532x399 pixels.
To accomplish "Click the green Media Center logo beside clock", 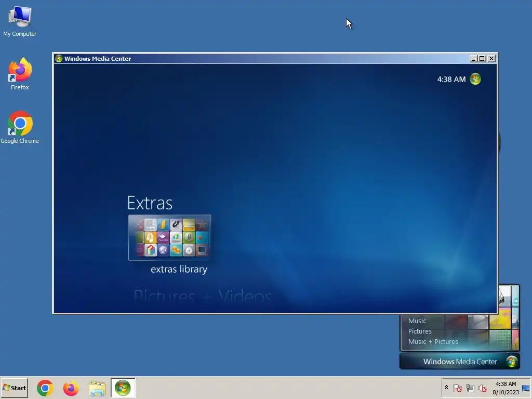I will (475, 79).
